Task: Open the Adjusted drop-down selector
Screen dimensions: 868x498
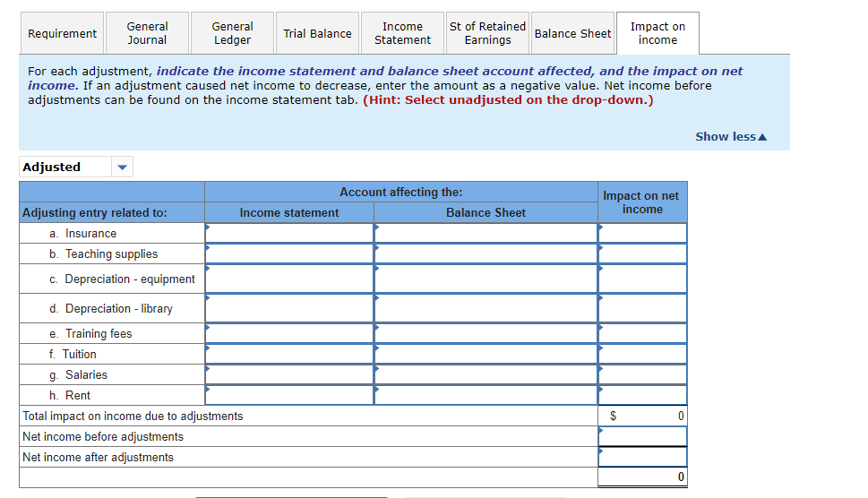Action: 76,167
